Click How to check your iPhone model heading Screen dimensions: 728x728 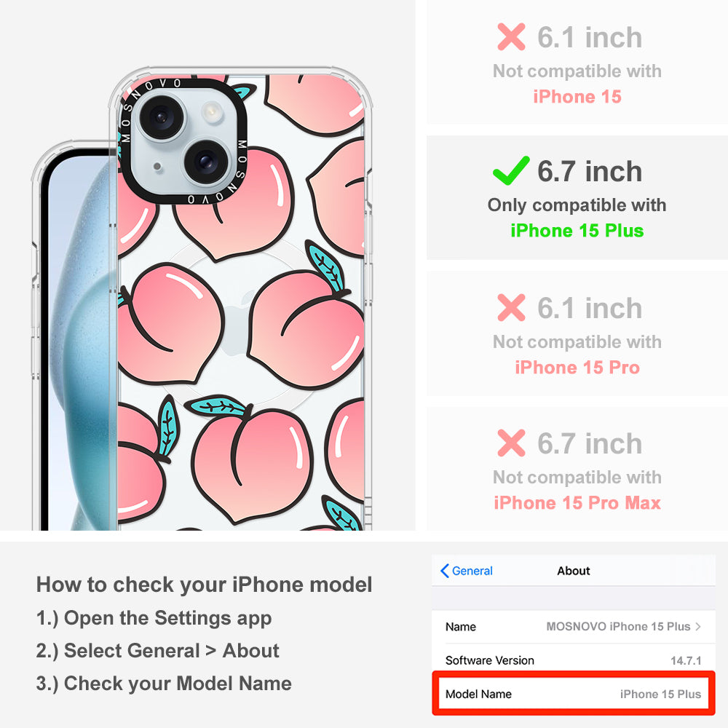205,585
